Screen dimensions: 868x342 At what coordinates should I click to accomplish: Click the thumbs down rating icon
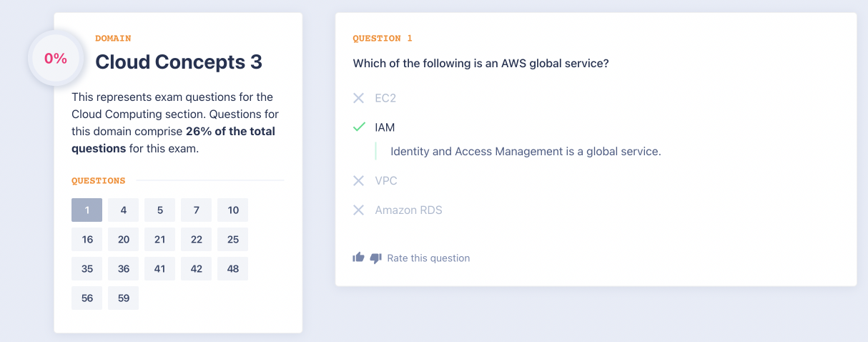(376, 258)
